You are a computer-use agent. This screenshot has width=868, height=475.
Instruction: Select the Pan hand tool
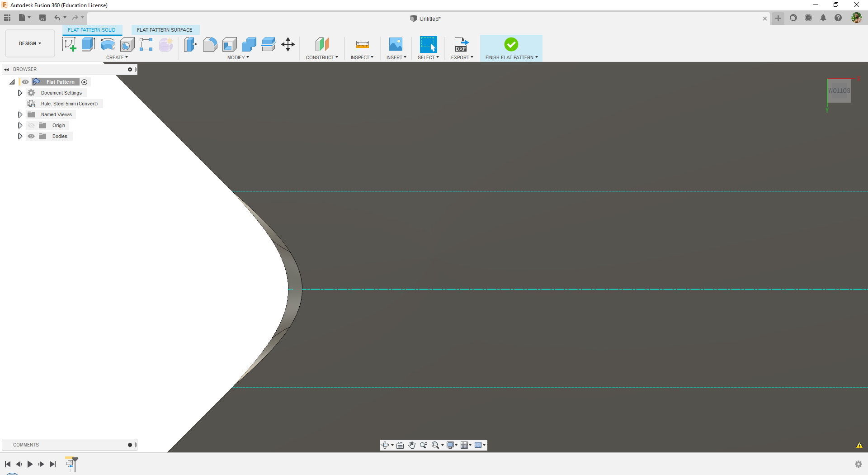(x=412, y=445)
